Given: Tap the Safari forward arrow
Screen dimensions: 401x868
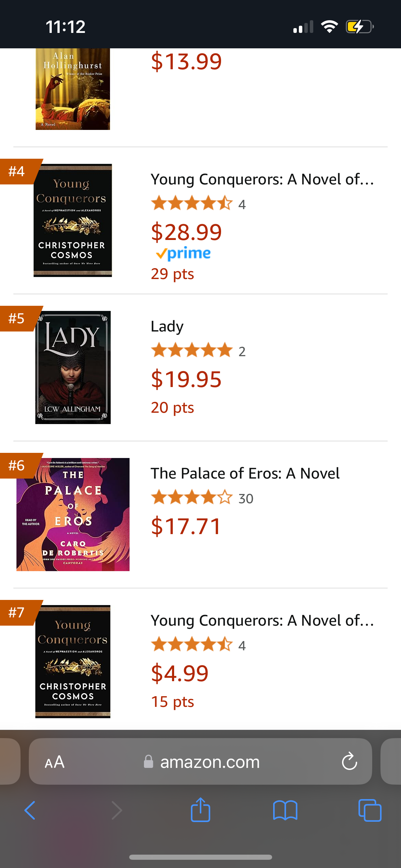Looking at the screenshot, I should pyautogui.click(x=117, y=810).
